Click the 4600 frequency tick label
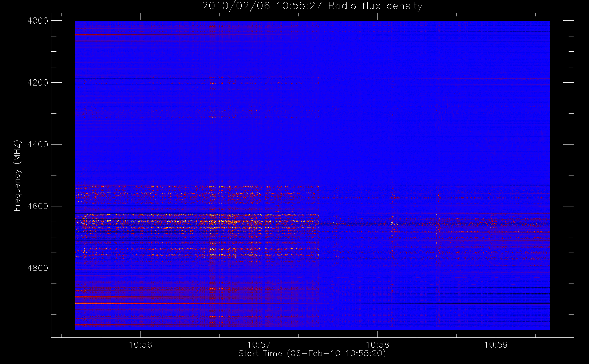 (x=38, y=206)
